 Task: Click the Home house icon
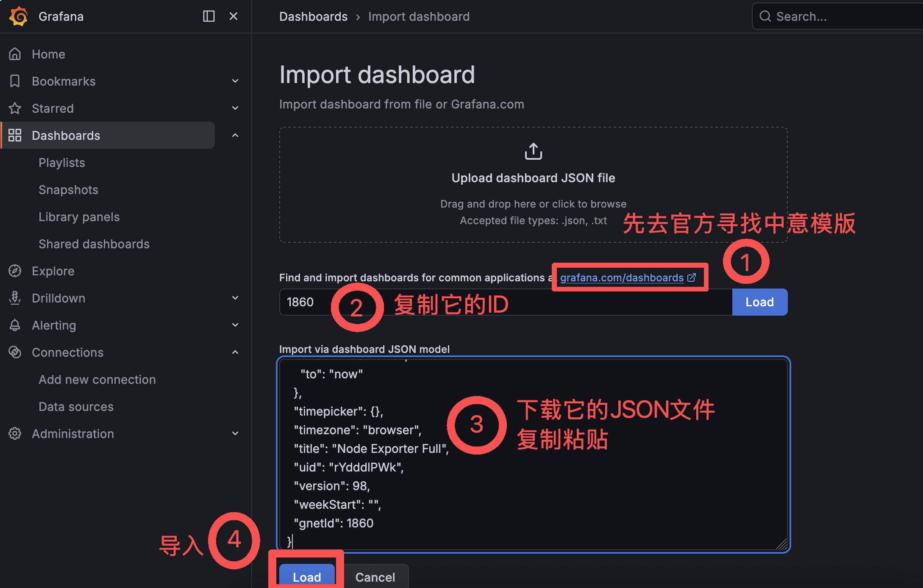coord(15,54)
